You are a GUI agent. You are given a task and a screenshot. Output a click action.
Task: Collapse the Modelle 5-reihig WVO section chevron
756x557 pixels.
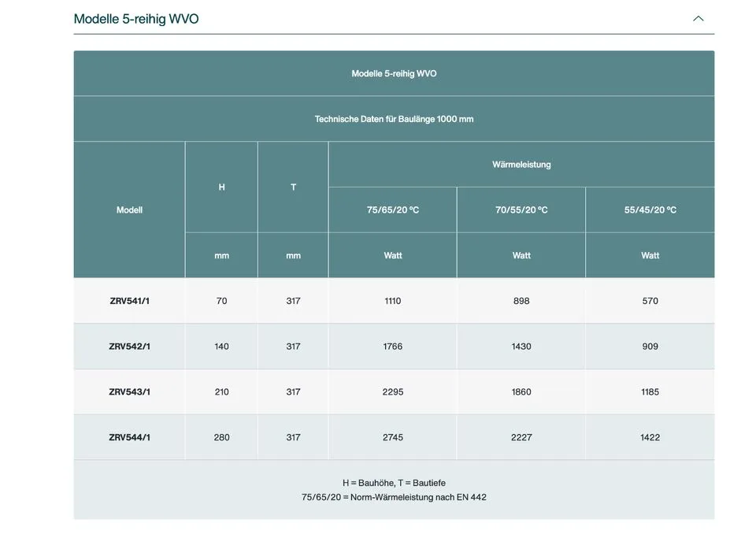pos(698,19)
